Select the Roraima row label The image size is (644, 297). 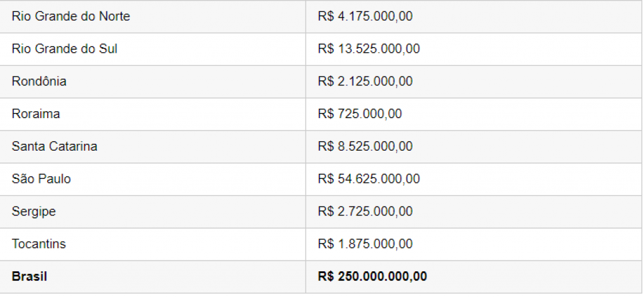tap(36, 114)
